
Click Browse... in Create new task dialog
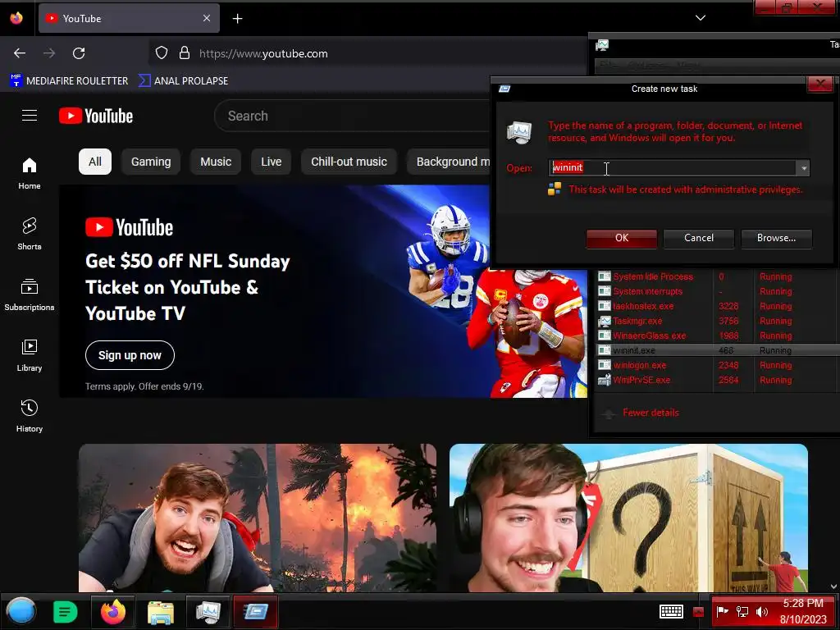click(776, 239)
